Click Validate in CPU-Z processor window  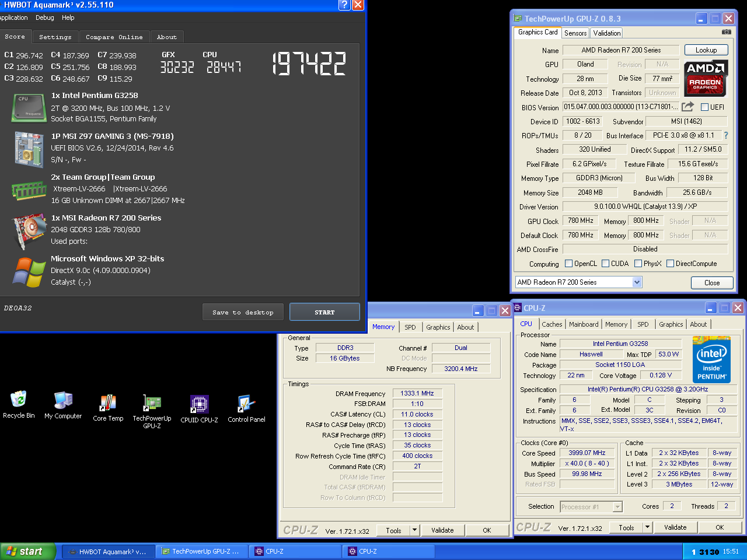tap(675, 527)
